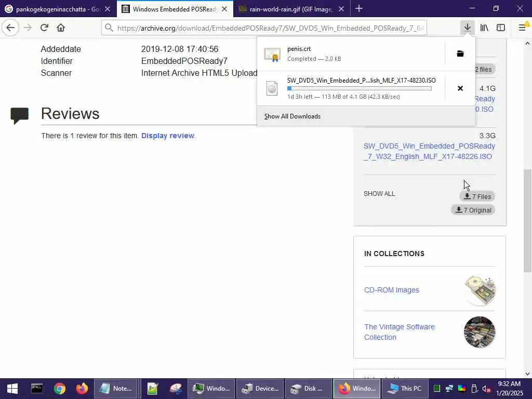Launch Chrome from the taskbar
Screen dimensions: 532x399
point(59,389)
